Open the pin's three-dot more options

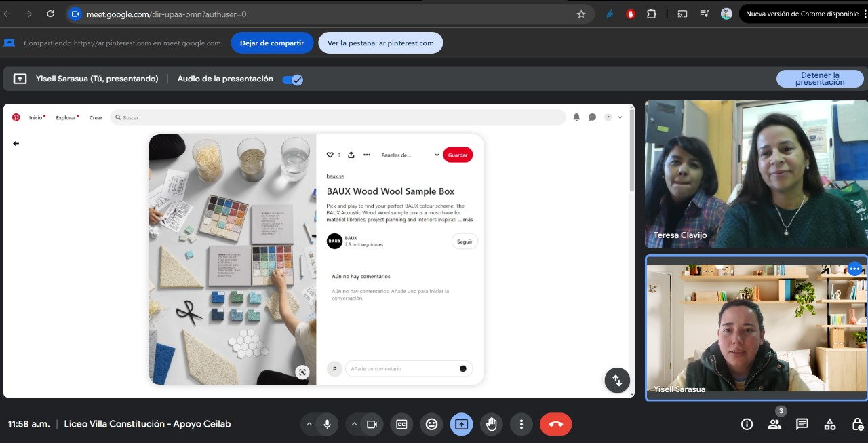[367, 155]
